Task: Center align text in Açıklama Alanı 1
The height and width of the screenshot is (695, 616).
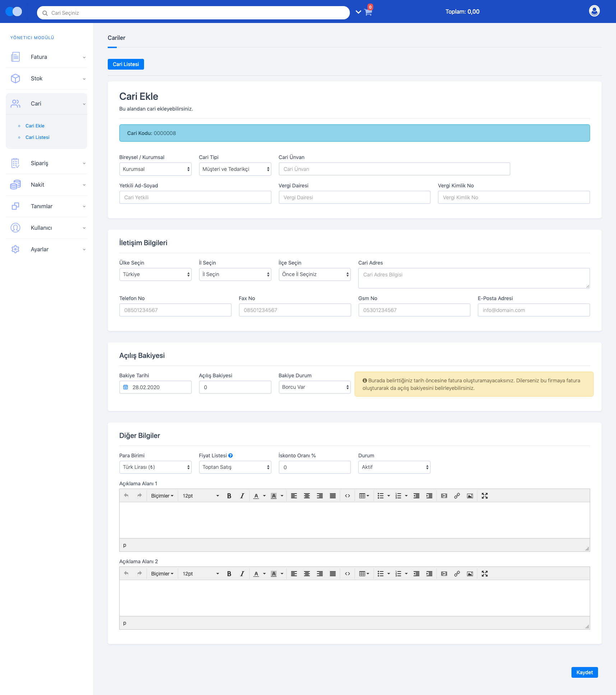Action: [x=307, y=496]
